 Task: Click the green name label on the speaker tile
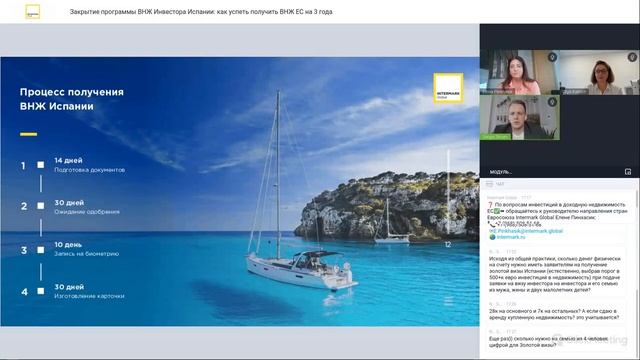click(496, 137)
